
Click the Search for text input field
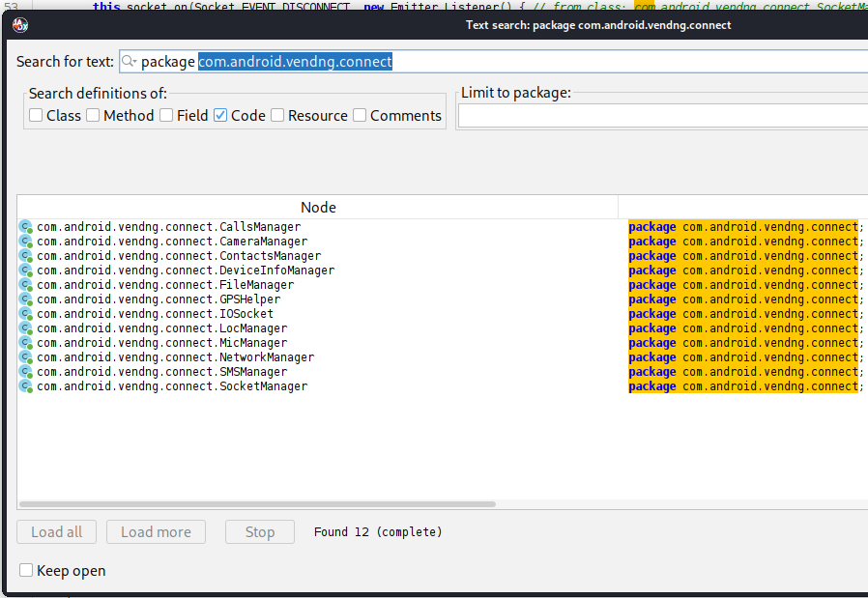[494, 62]
